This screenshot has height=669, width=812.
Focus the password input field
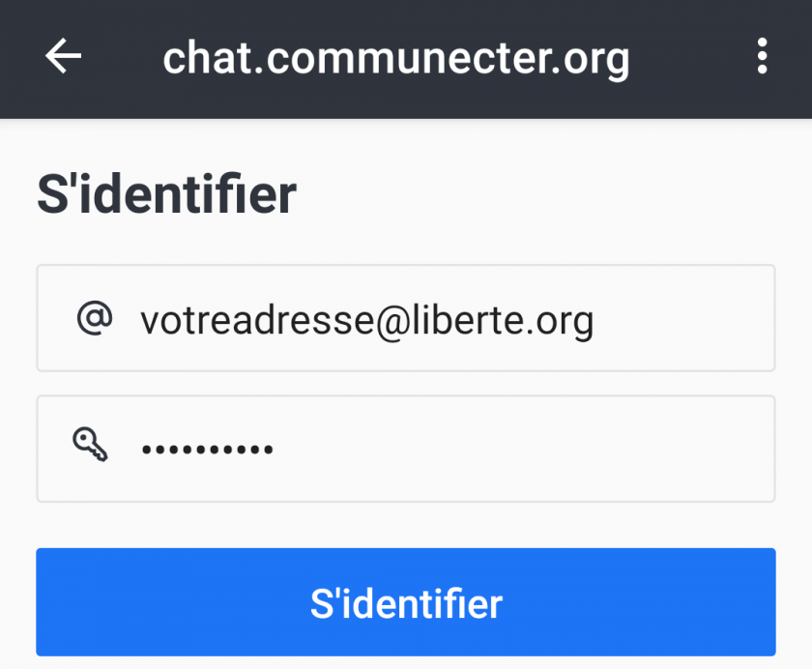pos(406,449)
